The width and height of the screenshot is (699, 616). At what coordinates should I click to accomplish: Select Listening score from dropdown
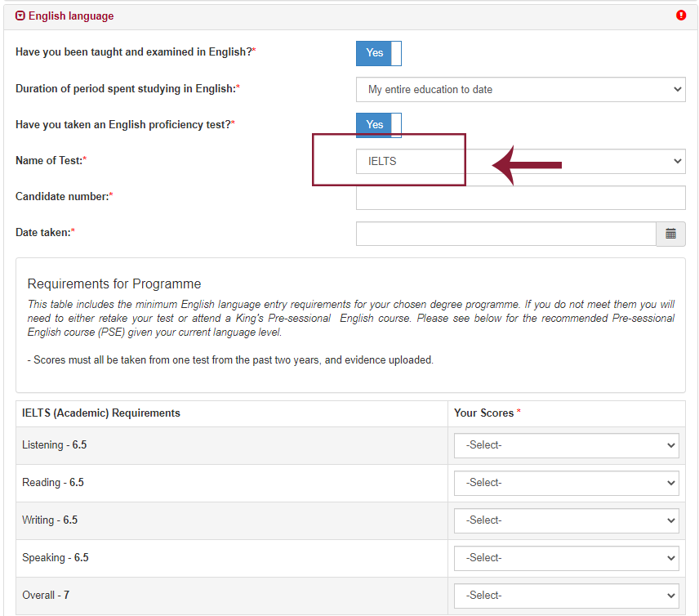(x=566, y=446)
